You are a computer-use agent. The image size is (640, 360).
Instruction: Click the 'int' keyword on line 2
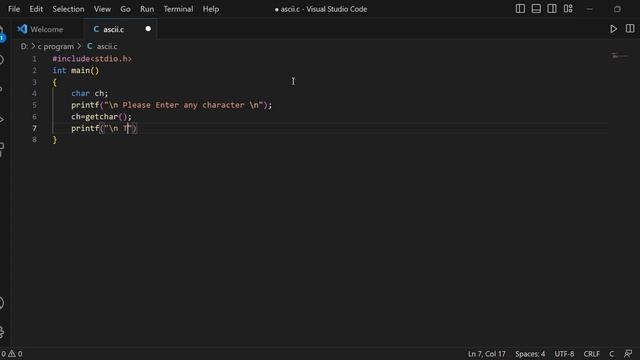(x=59, y=71)
